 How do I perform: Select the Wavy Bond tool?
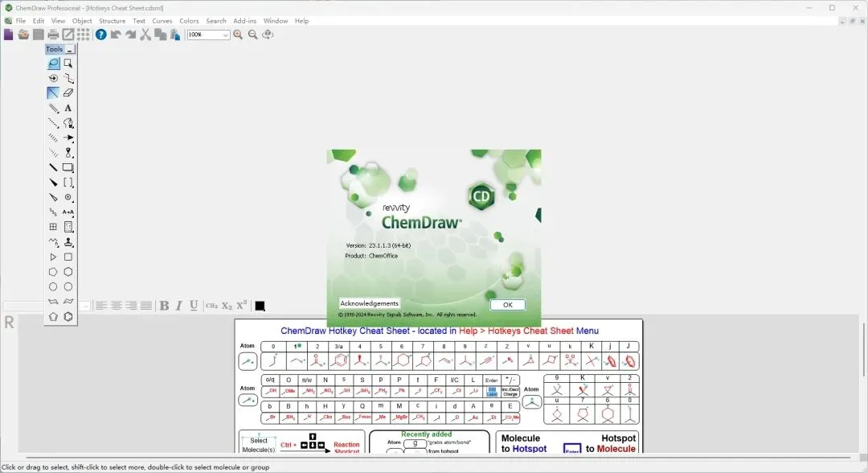pos(53,212)
